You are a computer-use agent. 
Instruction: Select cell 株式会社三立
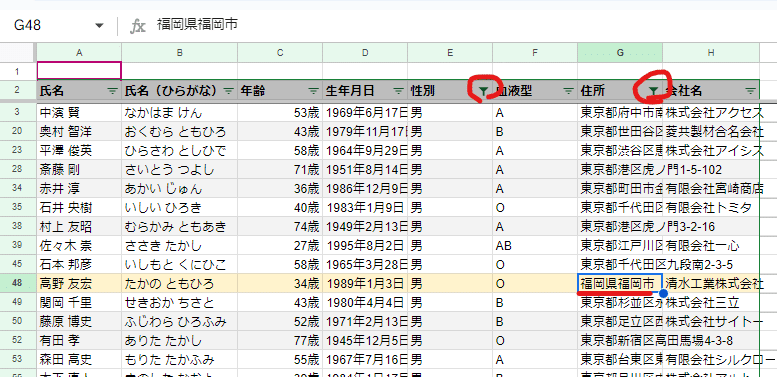tap(711, 303)
